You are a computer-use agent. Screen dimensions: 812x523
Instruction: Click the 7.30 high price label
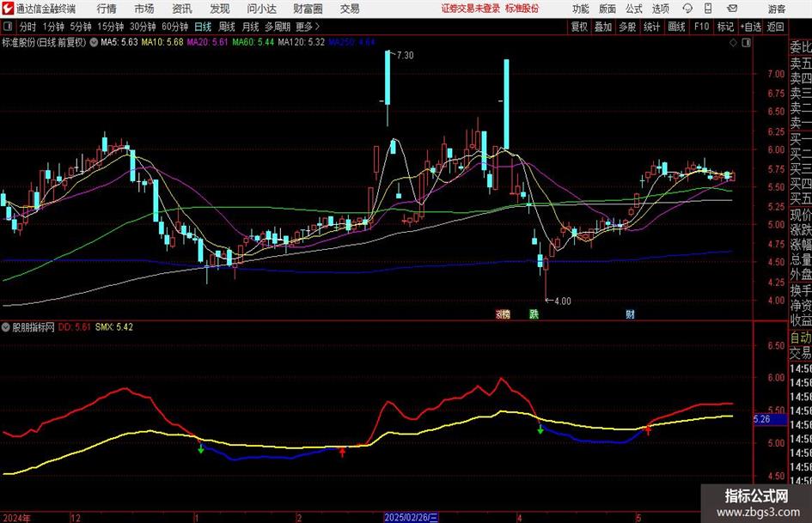pos(405,55)
